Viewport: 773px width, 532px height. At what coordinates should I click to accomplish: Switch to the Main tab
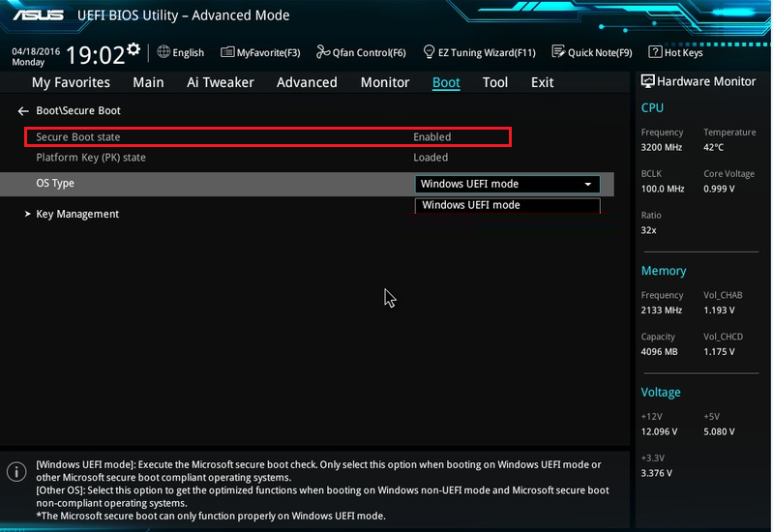pos(148,82)
